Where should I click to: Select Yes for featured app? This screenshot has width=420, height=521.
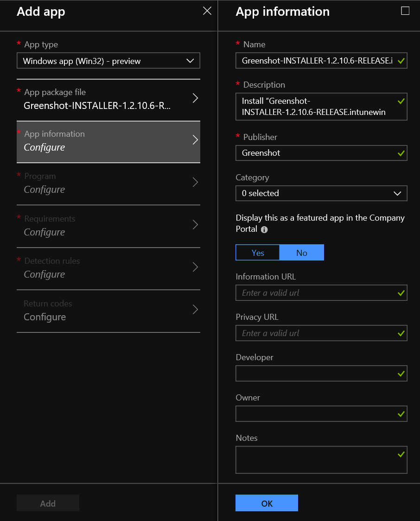[257, 253]
